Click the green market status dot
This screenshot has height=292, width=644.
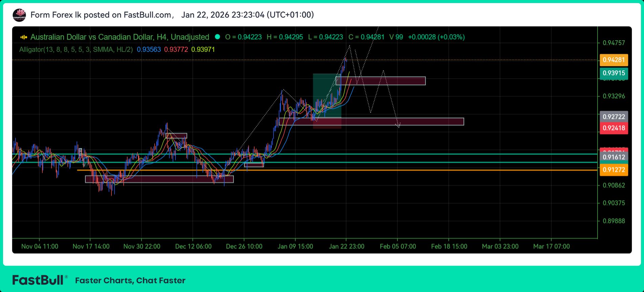(217, 37)
